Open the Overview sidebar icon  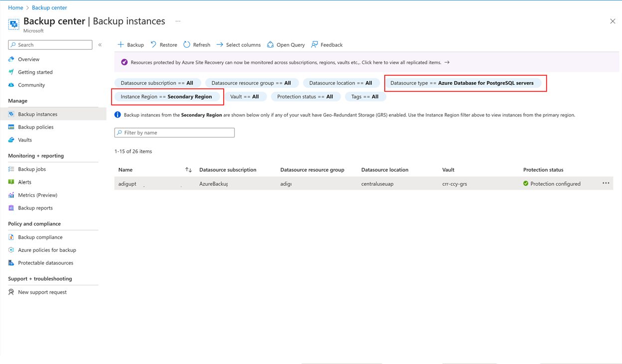coord(11,59)
